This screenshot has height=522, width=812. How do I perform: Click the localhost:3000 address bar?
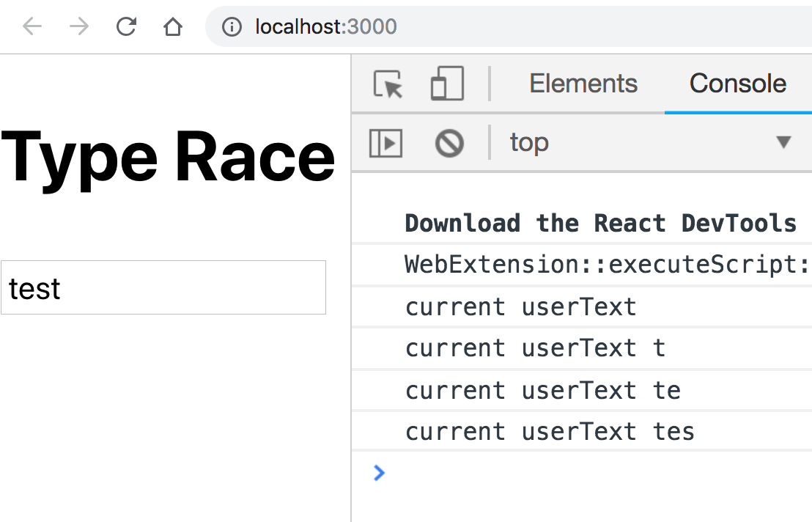pyautogui.click(x=325, y=26)
